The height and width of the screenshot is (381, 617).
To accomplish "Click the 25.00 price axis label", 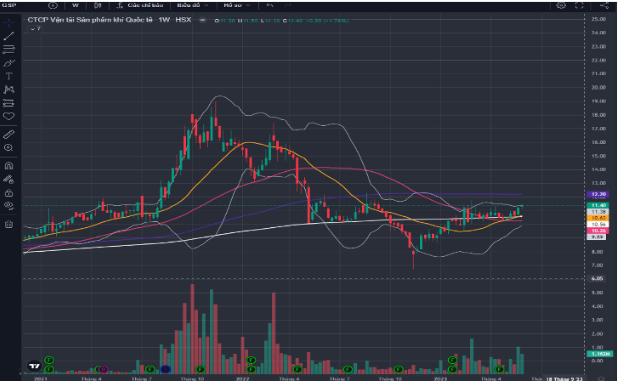I will [598, 19].
